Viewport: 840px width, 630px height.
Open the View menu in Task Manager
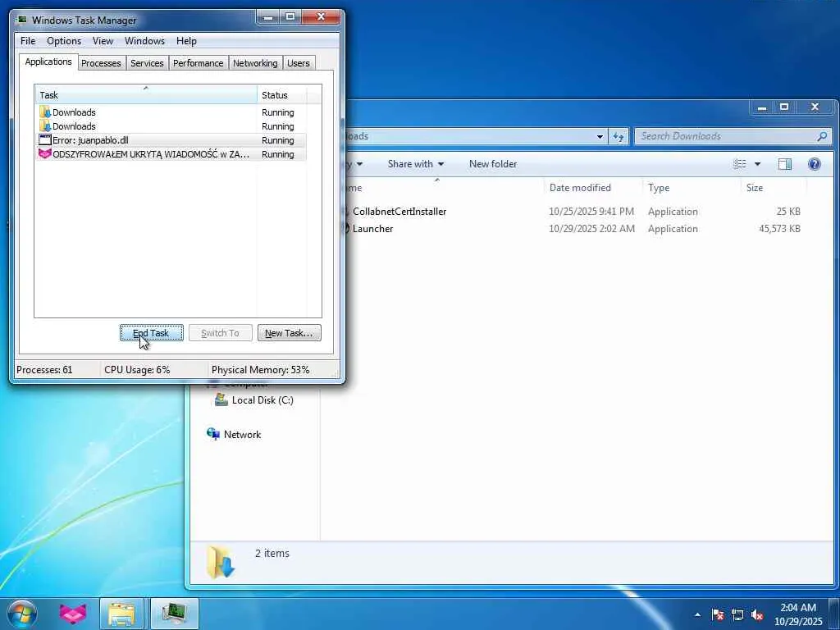click(103, 41)
